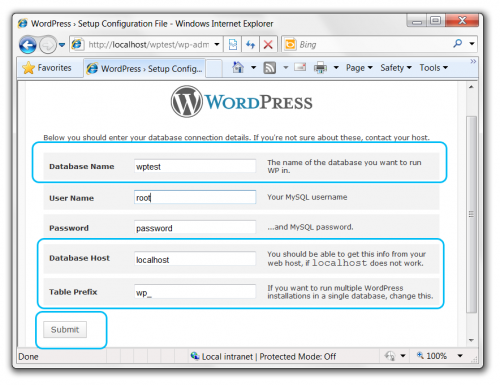Open the Favorites star button
The image size is (500, 385).
47,68
